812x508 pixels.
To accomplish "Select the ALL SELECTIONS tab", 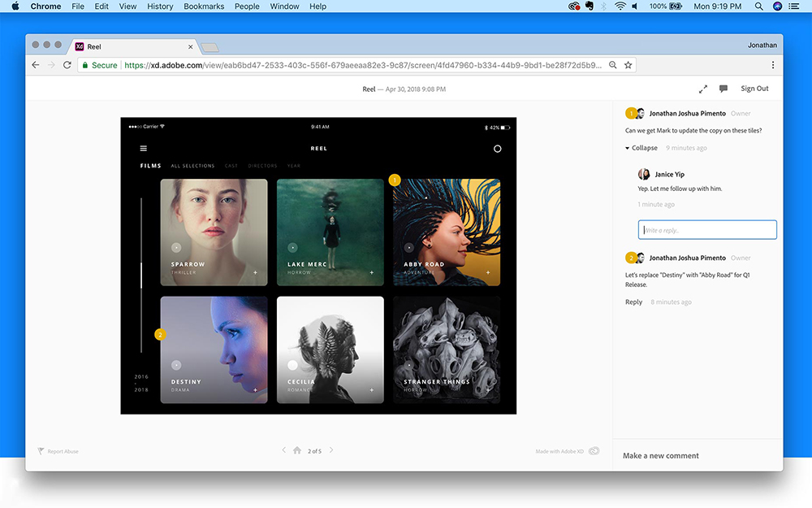I will click(192, 166).
